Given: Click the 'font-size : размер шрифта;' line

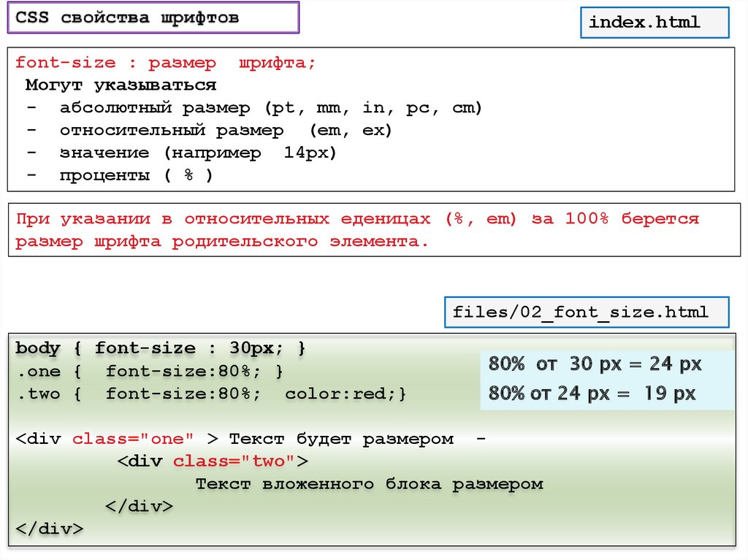Looking at the screenshot, I should [165, 63].
